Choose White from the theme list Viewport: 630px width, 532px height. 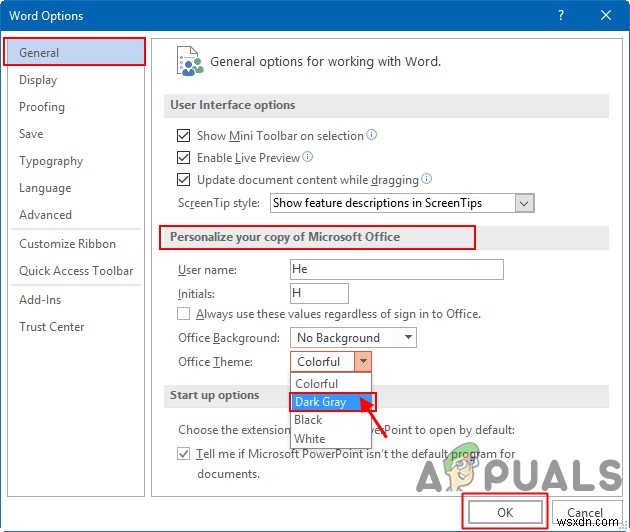coord(331,438)
